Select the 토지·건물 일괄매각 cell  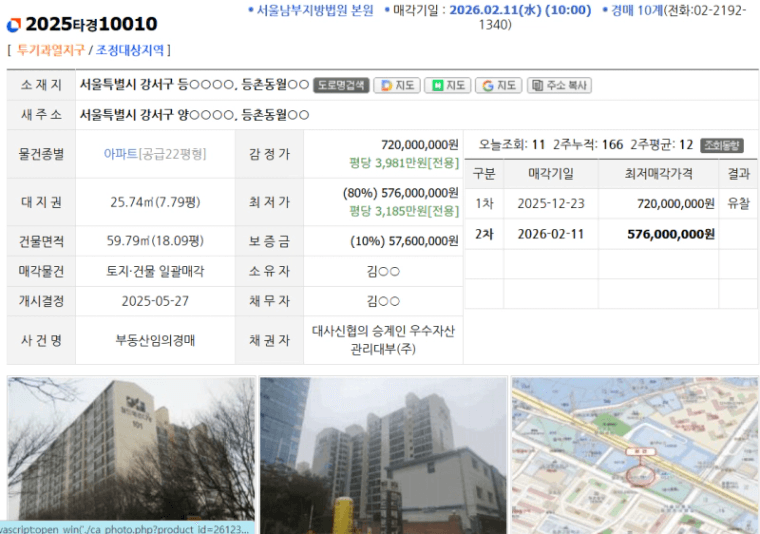click(x=155, y=271)
